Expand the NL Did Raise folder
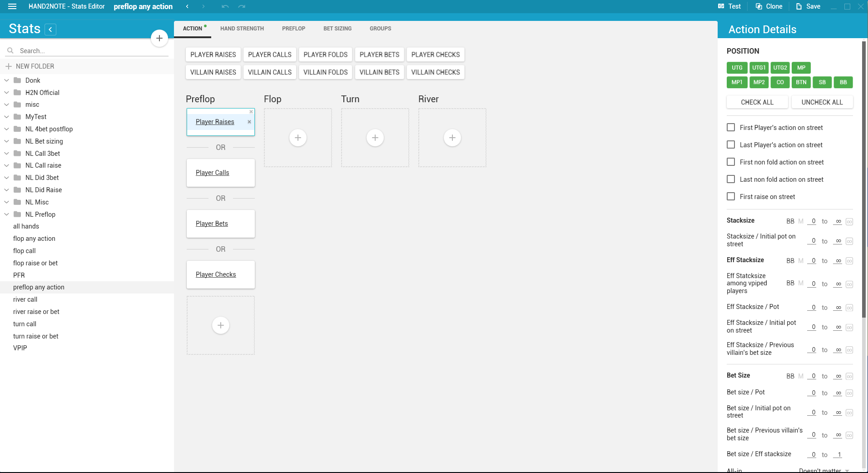868x473 pixels. tap(7, 190)
